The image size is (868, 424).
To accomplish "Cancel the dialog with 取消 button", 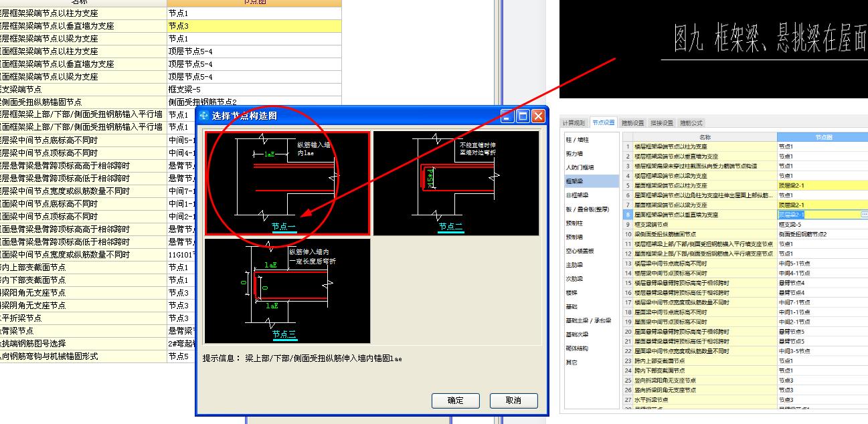I will point(514,401).
